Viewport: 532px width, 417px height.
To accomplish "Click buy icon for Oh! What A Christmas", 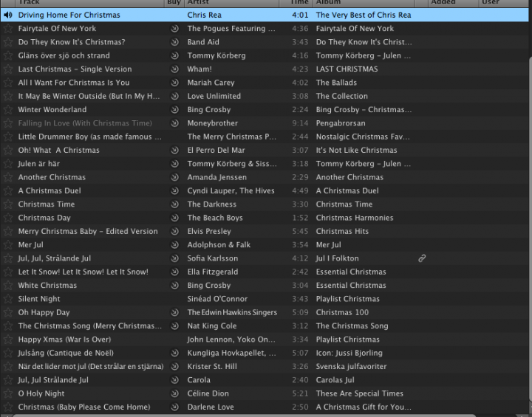I will click(174, 150).
